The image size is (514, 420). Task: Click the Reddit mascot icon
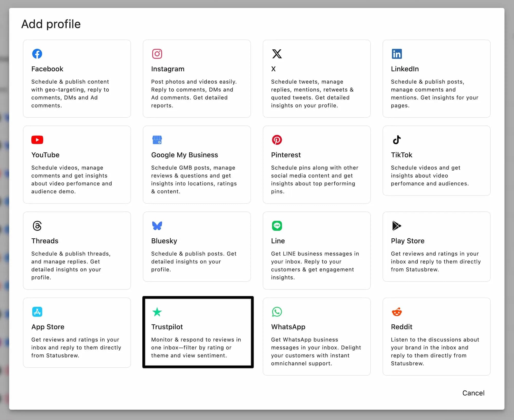tap(397, 312)
